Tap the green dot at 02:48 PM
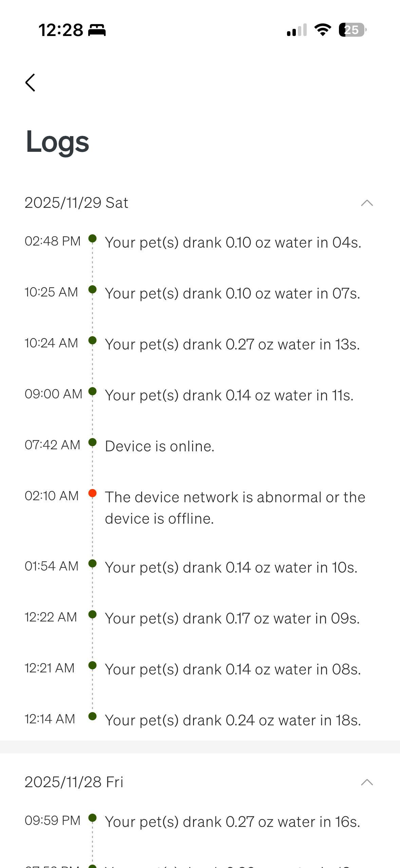The image size is (400, 868). (92, 238)
